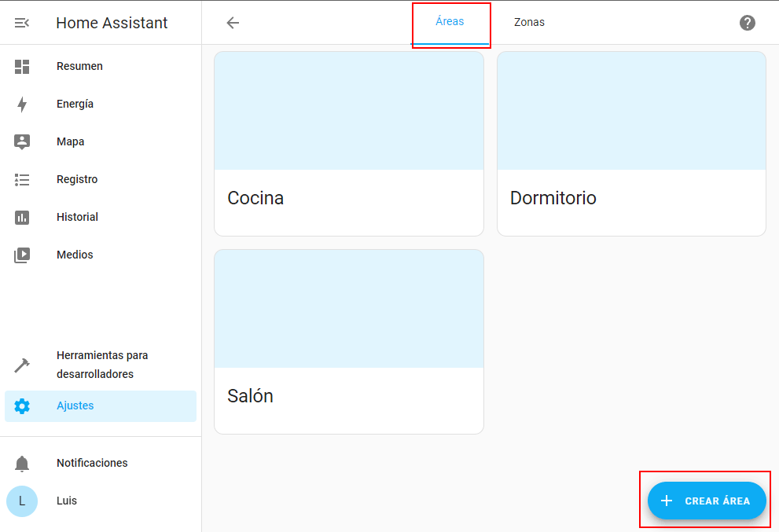This screenshot has height=532, width=779.
Task: Collapse the sidebar with the menu icon
Action: pos(22,23)
